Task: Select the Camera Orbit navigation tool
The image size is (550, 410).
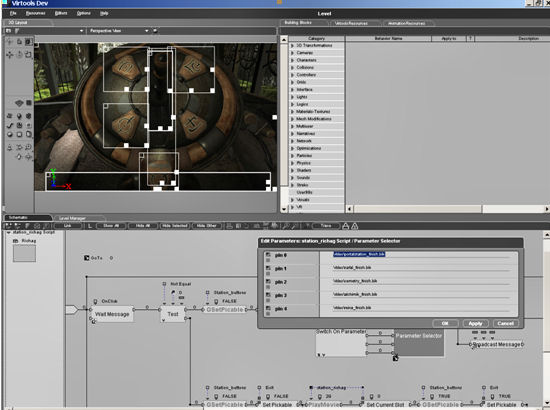Action: coord(19,157)
